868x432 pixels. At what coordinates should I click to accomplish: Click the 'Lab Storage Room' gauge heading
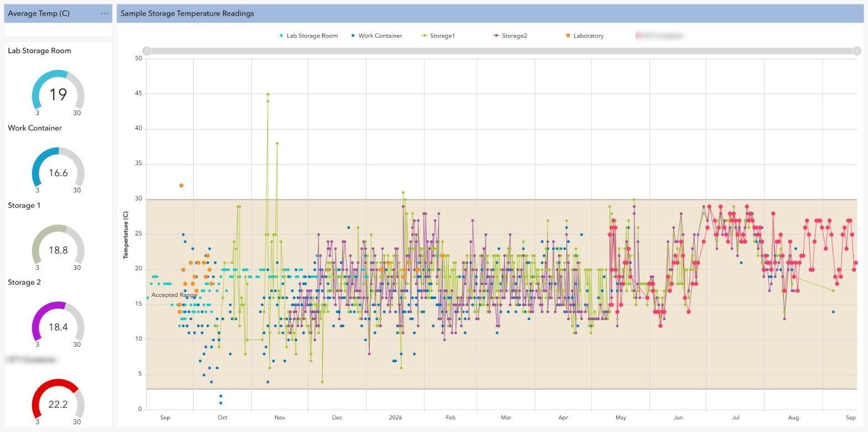click(39, 50)
